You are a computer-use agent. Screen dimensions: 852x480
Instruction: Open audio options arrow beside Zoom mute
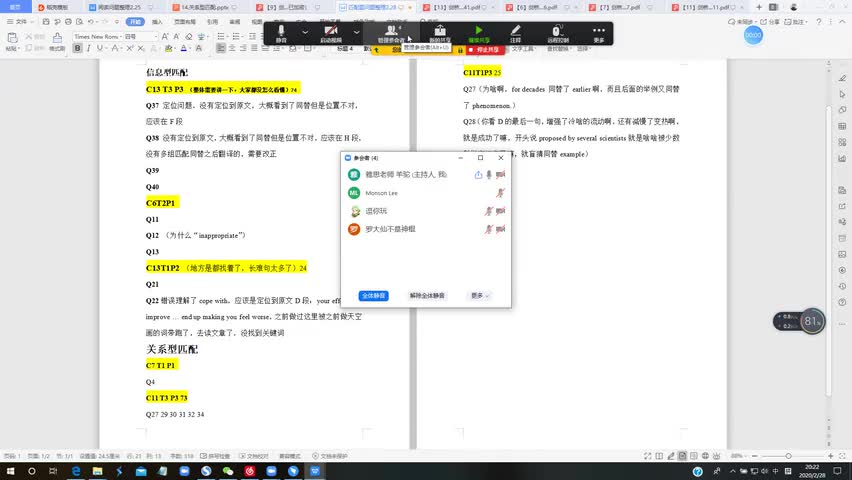tap(305, 32)
